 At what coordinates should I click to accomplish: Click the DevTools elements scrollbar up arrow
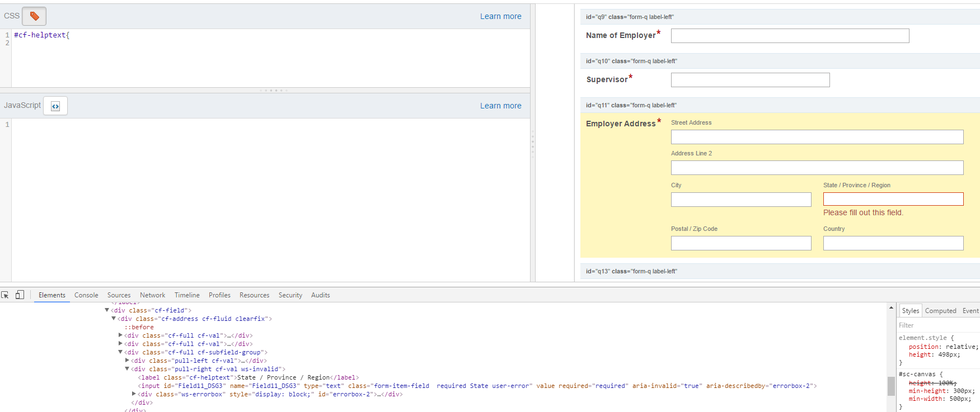click(x=891, y=308)
